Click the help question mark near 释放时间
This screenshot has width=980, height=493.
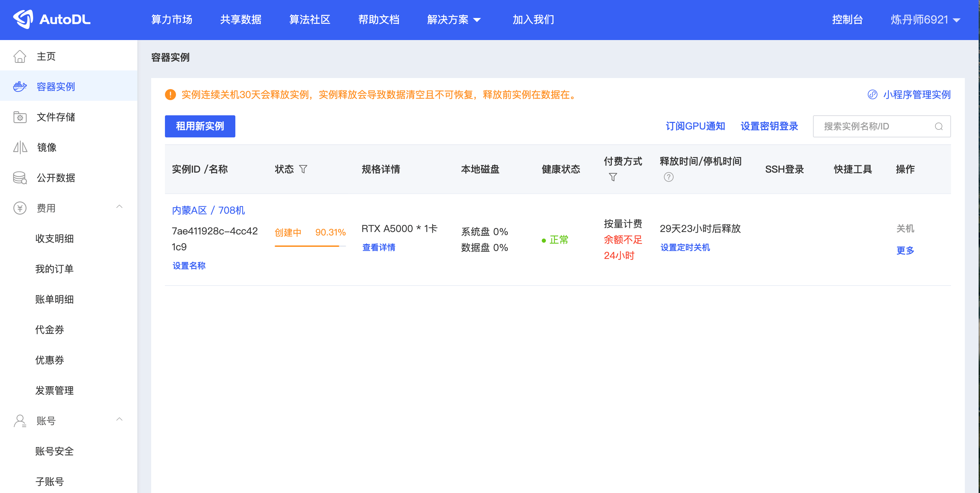tap(668, 177)
